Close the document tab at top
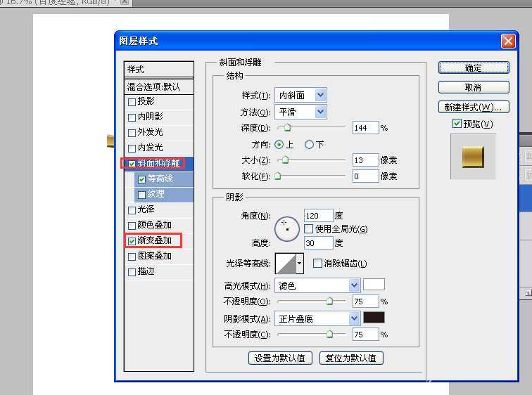The height and width of the screenshot is (395, 532). pyautogui.click(x=125, y=1)
